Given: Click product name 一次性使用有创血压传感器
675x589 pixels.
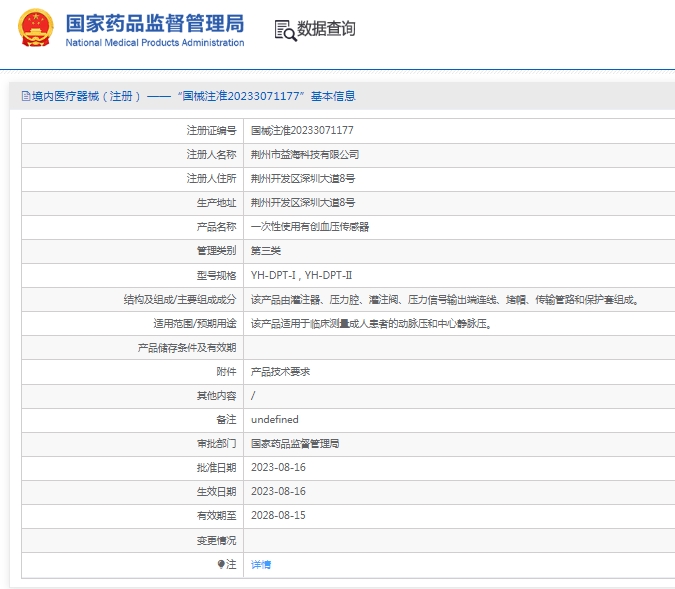Looking at the screenshot, I should [310, 227].
